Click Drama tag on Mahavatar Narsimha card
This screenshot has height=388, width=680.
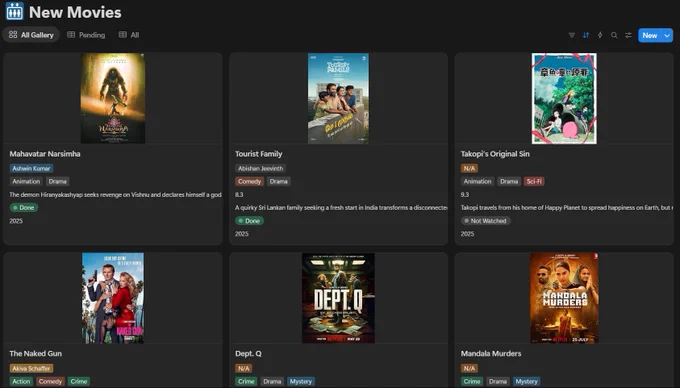58,181
